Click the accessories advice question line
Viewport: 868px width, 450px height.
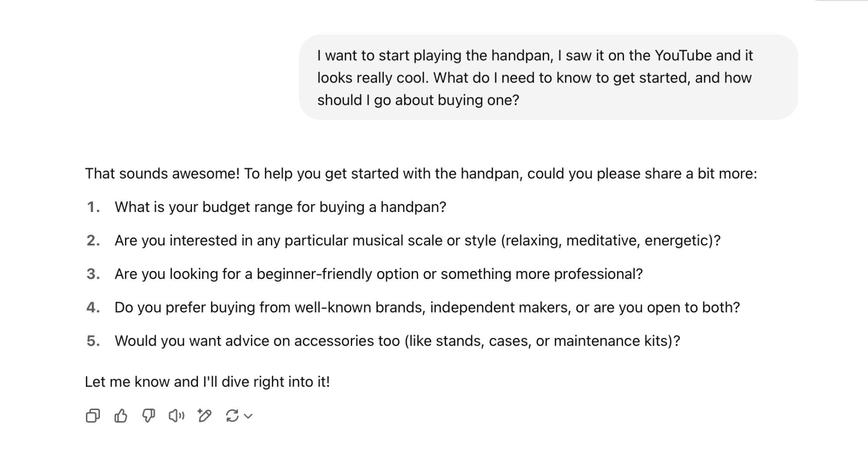[397, 341]
